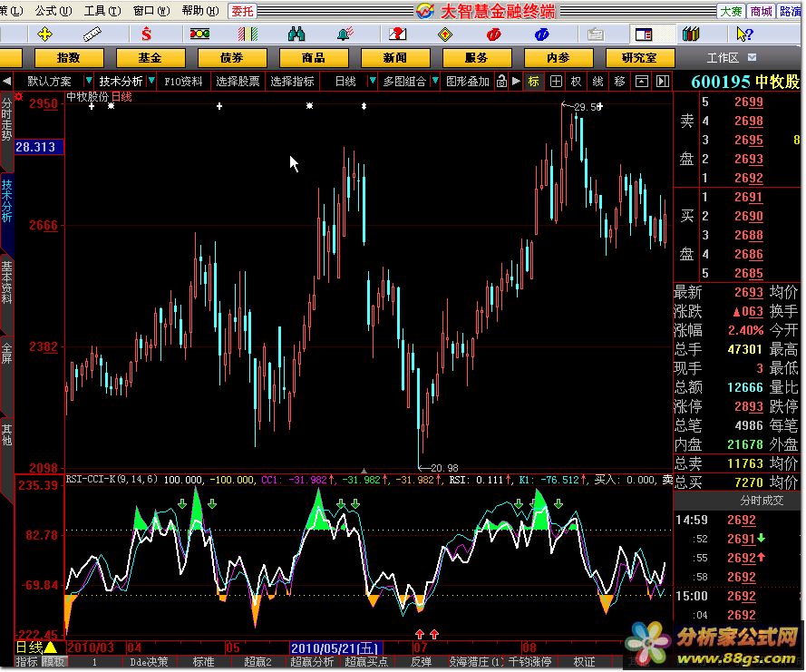The width and height of the screenshot is (806, 672).
Task: Click the yellow diamond icon in toolbar
Action: tap(445, 34)
